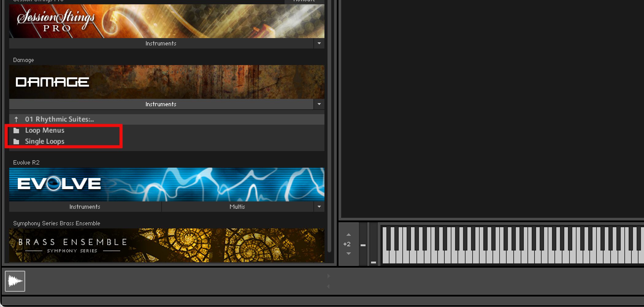Click the Damage library title label
This screenshot has width=644, height=307.
click(x=24, y=60)
